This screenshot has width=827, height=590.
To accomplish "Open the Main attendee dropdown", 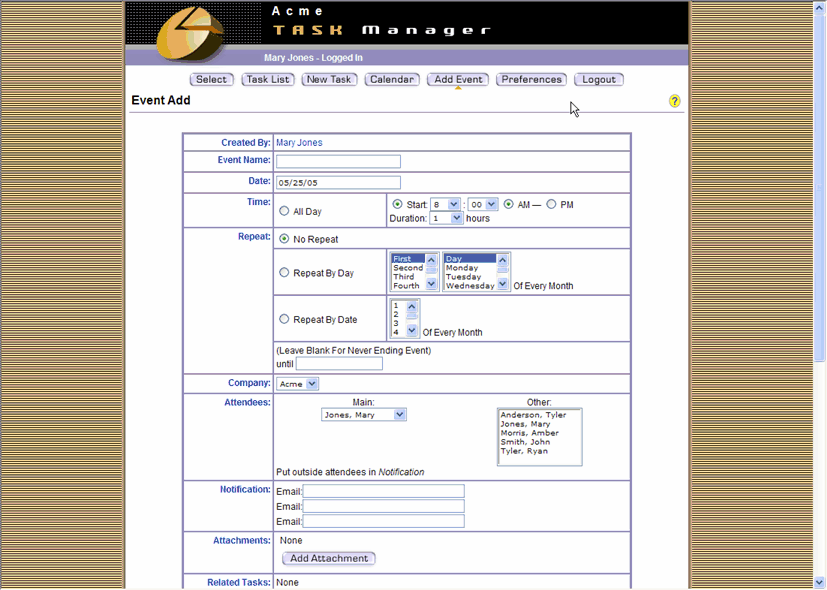I will click(x=363, y=415).
